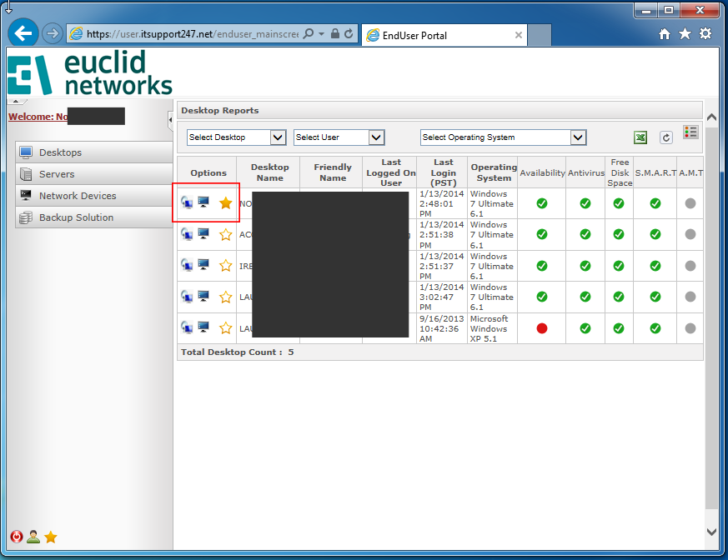
Task: Click remote control icon in Windows XP row
Action: (187, 327)
